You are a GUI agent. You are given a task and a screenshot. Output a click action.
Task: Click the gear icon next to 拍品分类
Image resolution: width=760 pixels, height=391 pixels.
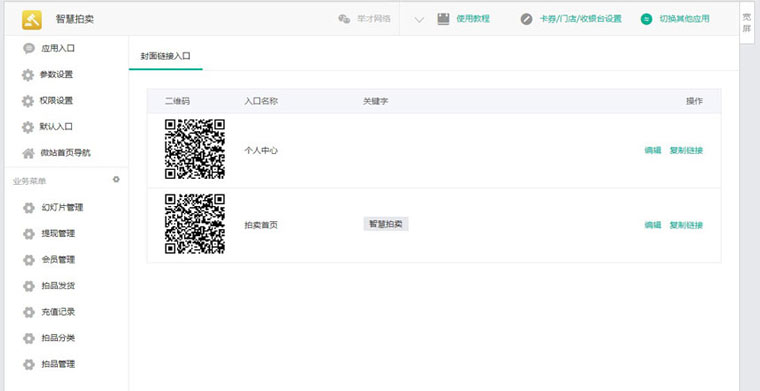(x=29, y=339)
